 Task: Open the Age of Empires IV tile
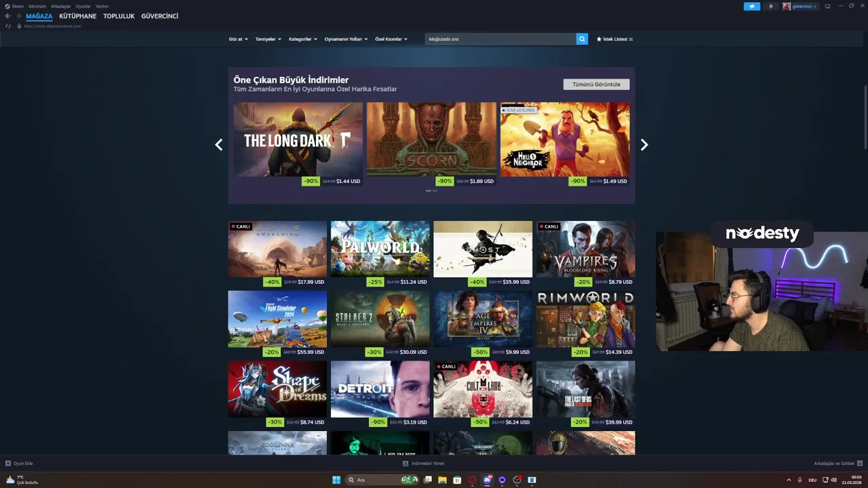coord(483,324)
